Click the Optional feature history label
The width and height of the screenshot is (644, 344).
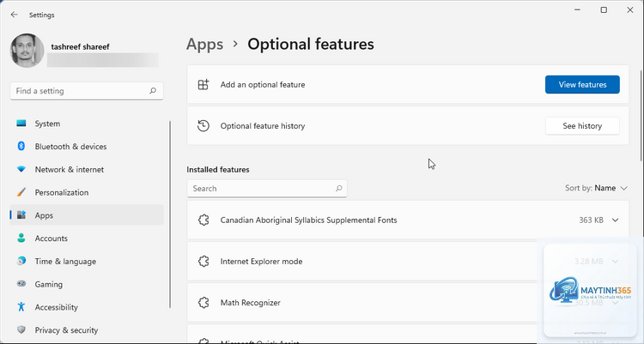click(263, 126)
